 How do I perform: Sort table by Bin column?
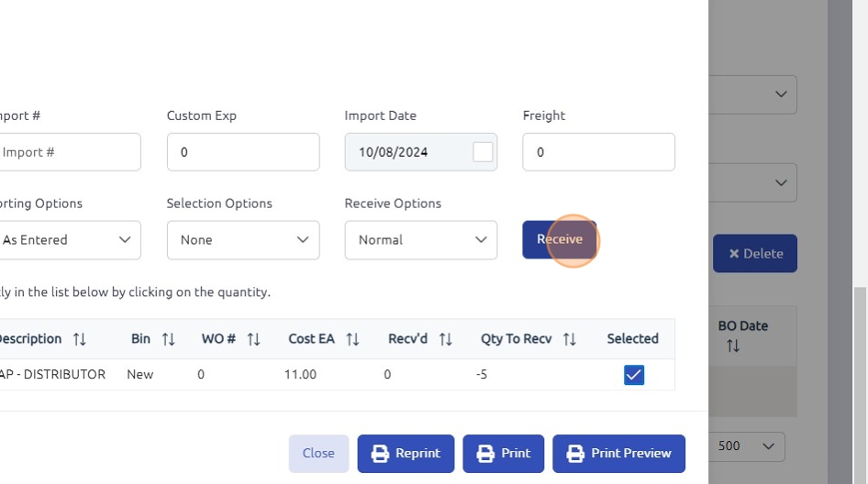(168, 339)
